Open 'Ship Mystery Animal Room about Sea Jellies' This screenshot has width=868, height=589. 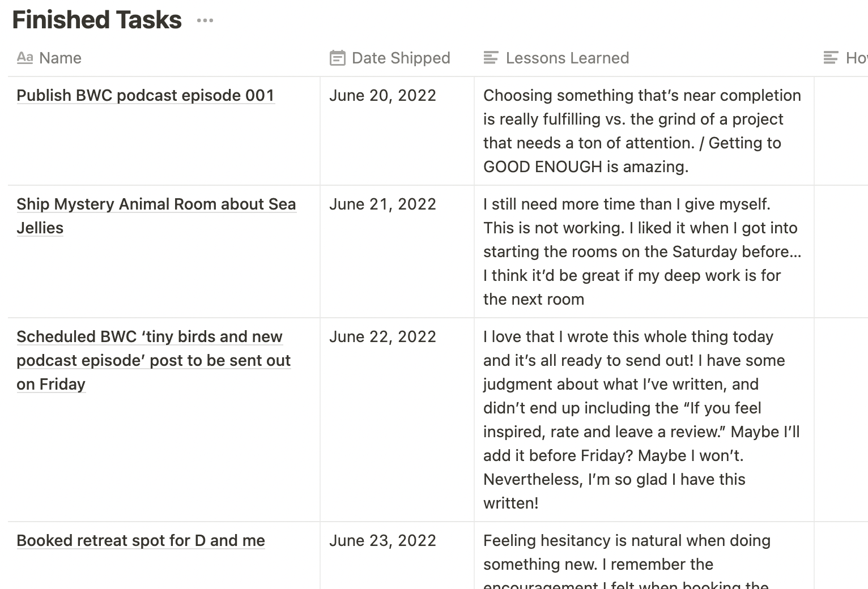156,216
